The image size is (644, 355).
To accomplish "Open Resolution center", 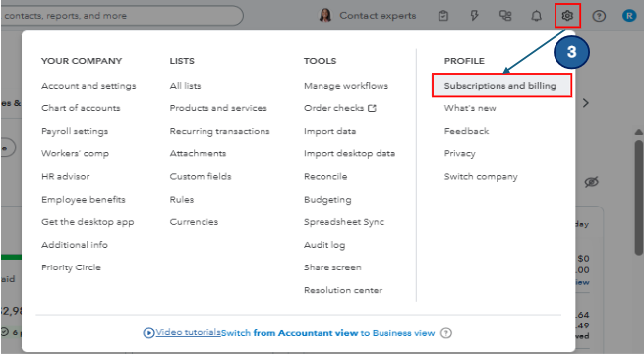I will (x=343, y=290).
